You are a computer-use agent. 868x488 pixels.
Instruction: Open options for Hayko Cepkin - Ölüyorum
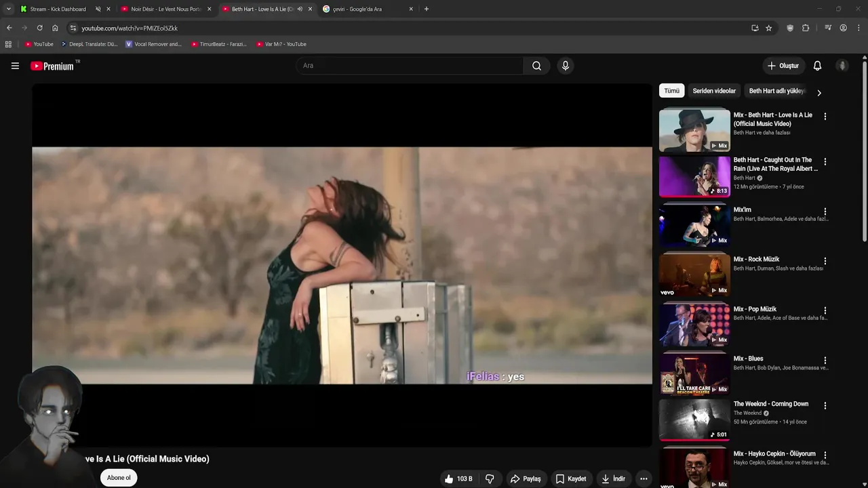click(825, 455)
